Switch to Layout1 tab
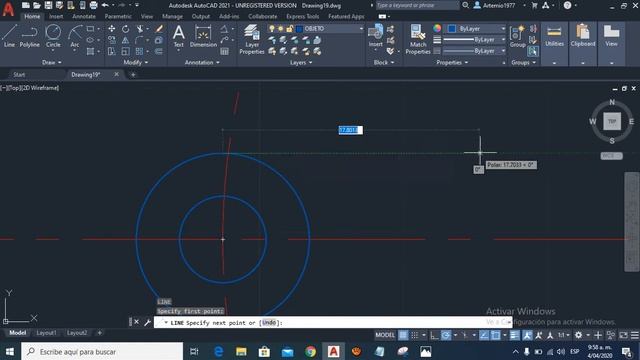This screenshot has height=360, width=640. pyautogui.click(x=46, y=333)
